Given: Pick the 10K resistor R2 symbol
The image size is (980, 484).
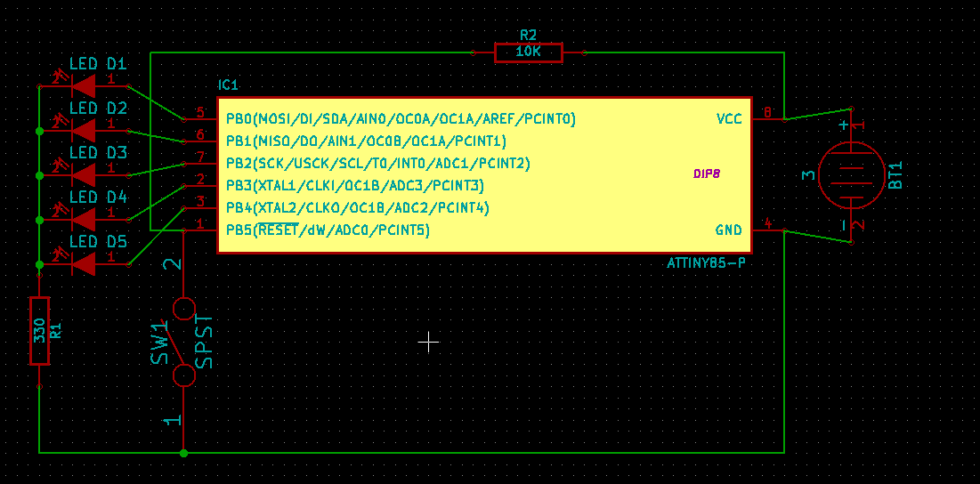Looking at the screenshot, I should tap(528, 52).
